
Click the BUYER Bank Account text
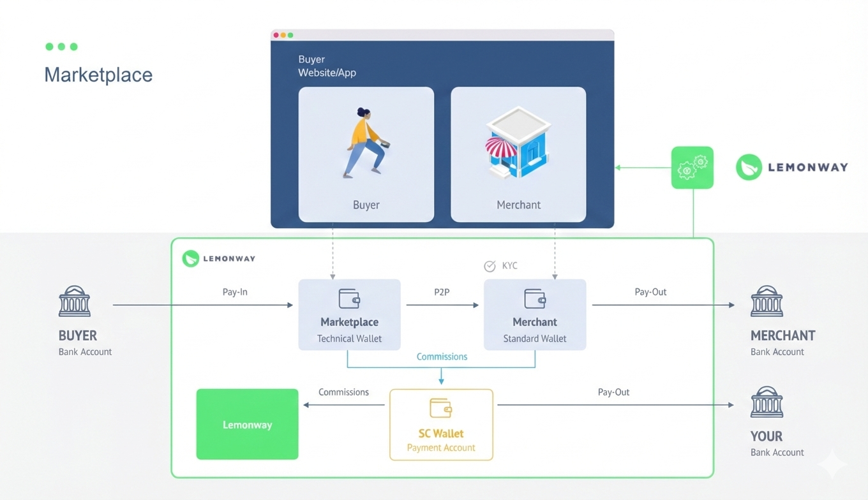click(85, 343)
